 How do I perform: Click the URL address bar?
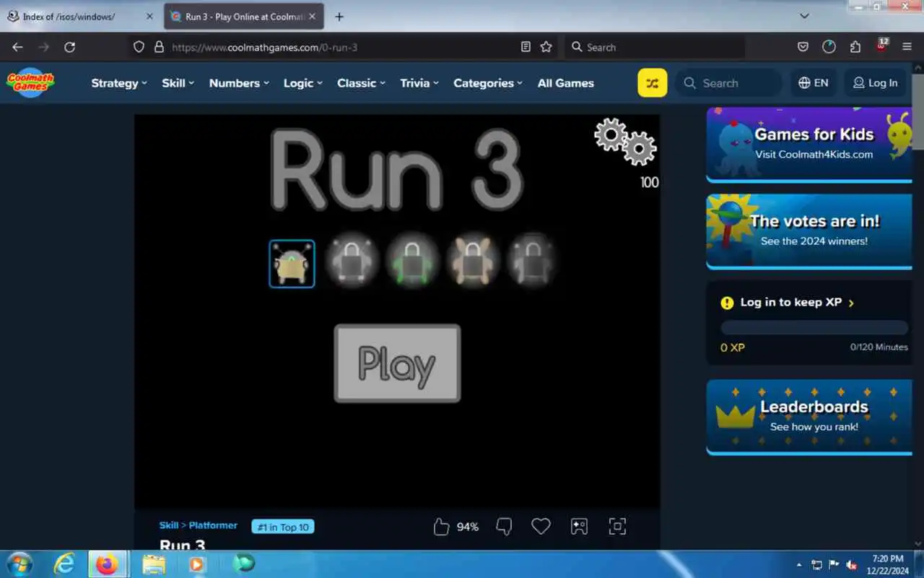point(343,47)
